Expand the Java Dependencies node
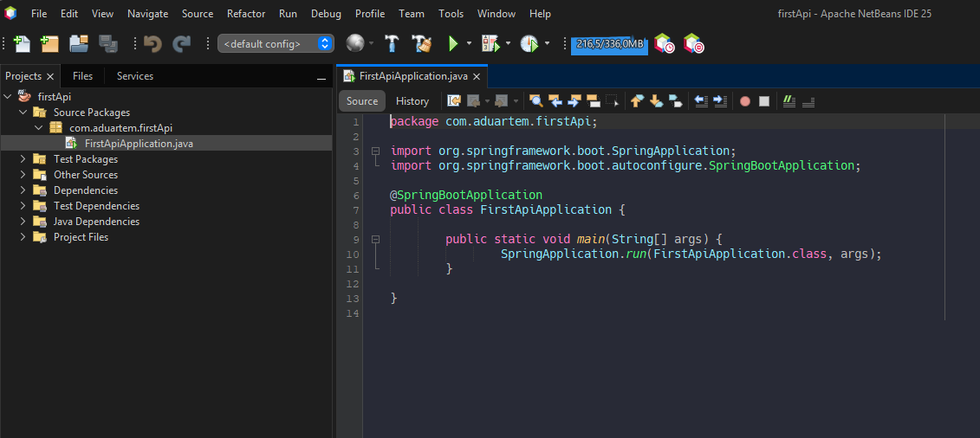Image resolution: width=980 pixels, height=438 pixels. point(23,222)
